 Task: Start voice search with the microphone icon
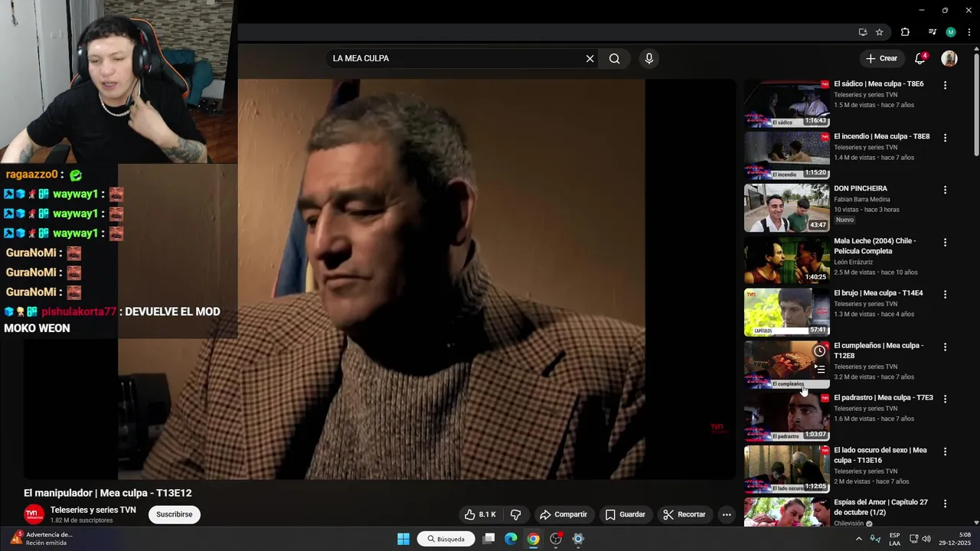coord(649,59)
